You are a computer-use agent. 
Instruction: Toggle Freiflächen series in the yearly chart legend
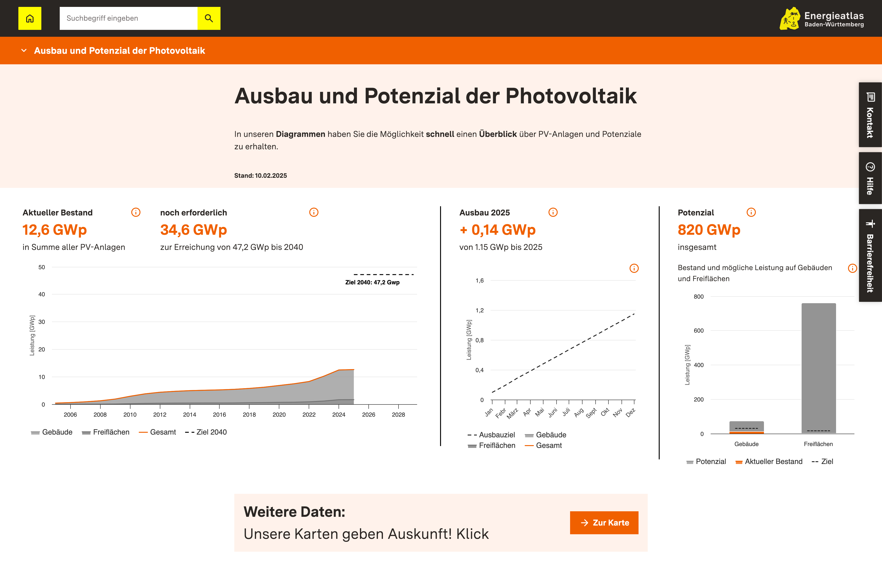pos(106,432)
